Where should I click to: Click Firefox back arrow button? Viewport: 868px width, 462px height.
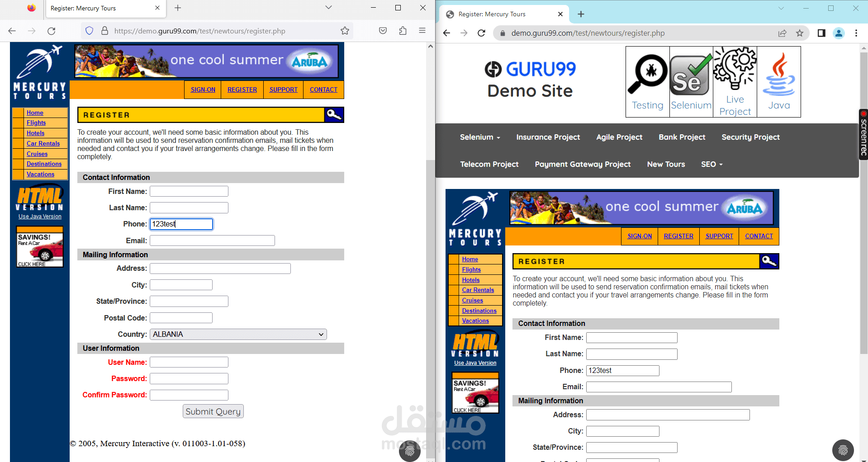tap(12, 31)
